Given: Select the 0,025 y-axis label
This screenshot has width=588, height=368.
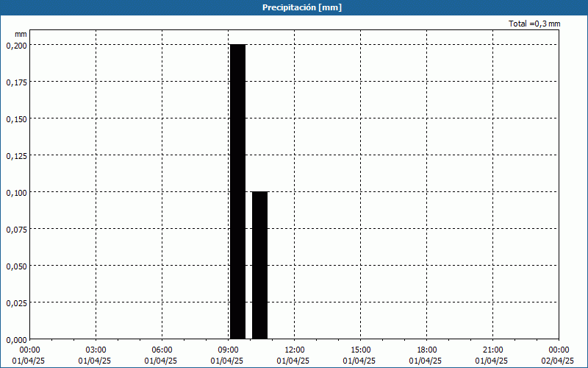Looking at the screenshot, I should point(16,303).
